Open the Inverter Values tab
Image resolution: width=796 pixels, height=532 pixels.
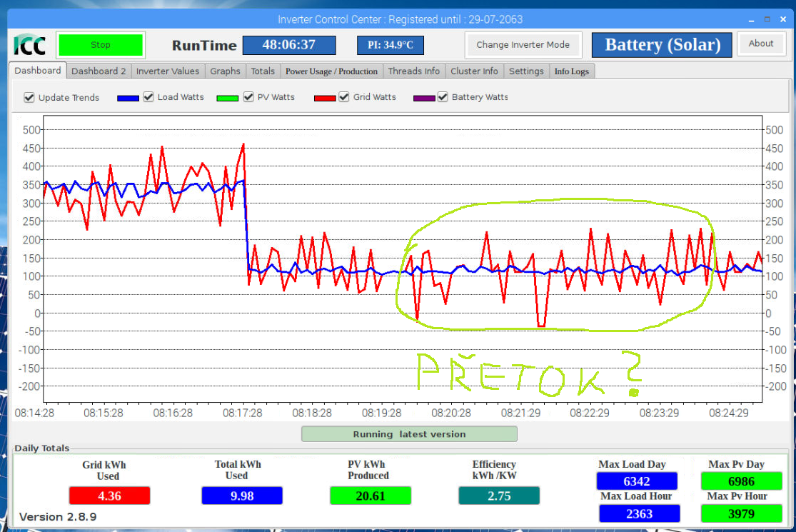[x=168, y=71]
